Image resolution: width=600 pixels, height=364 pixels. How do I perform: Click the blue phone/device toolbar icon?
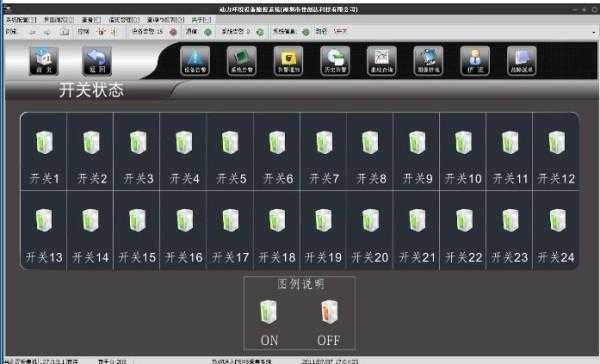[428, 60]
